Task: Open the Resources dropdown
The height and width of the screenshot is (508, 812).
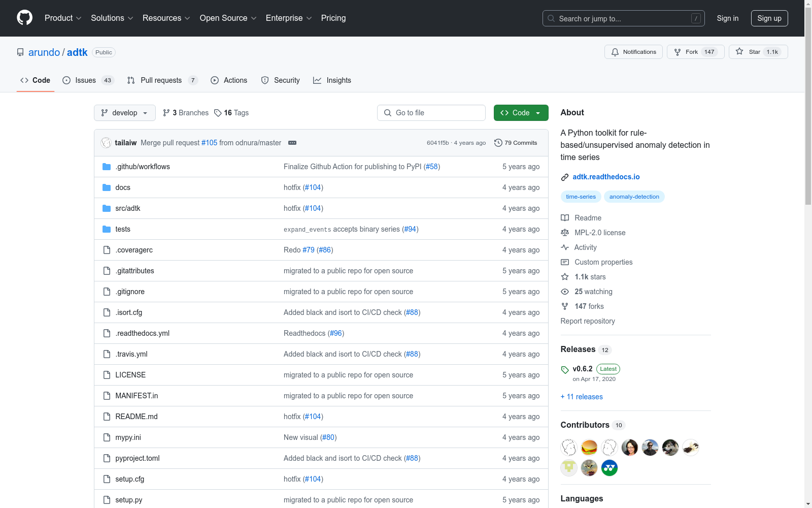Action: tap(166, 18)
